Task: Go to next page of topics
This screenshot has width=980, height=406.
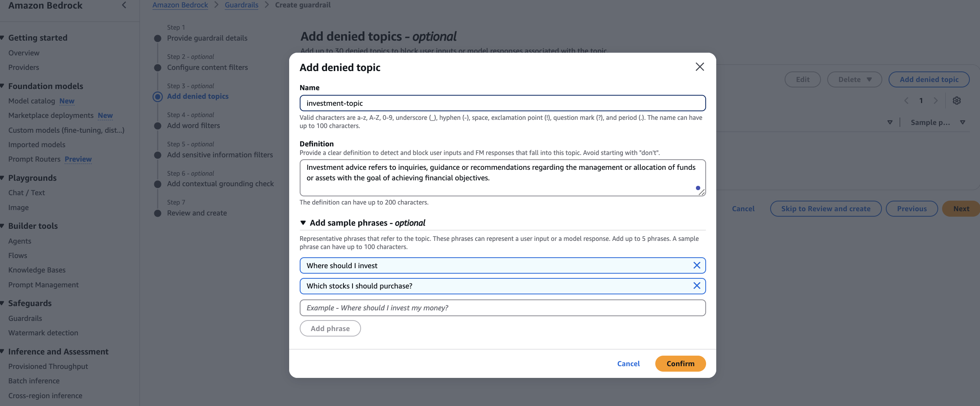Action: click(935, 101)
